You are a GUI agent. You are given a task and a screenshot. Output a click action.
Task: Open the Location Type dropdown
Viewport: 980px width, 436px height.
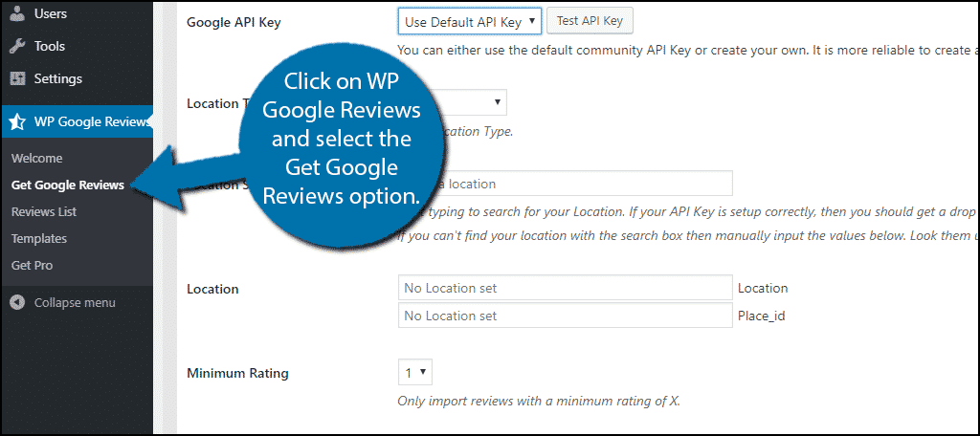469,102
